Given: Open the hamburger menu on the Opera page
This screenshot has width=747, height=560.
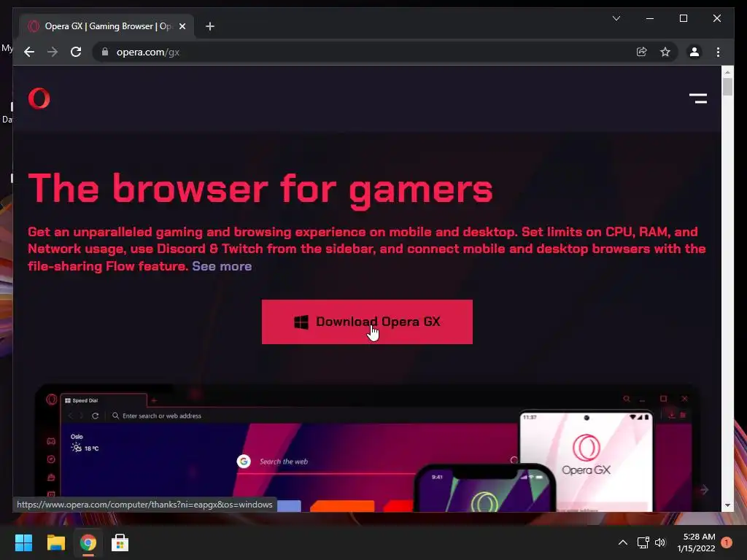Looking at the screenshot, I should 698,98.
